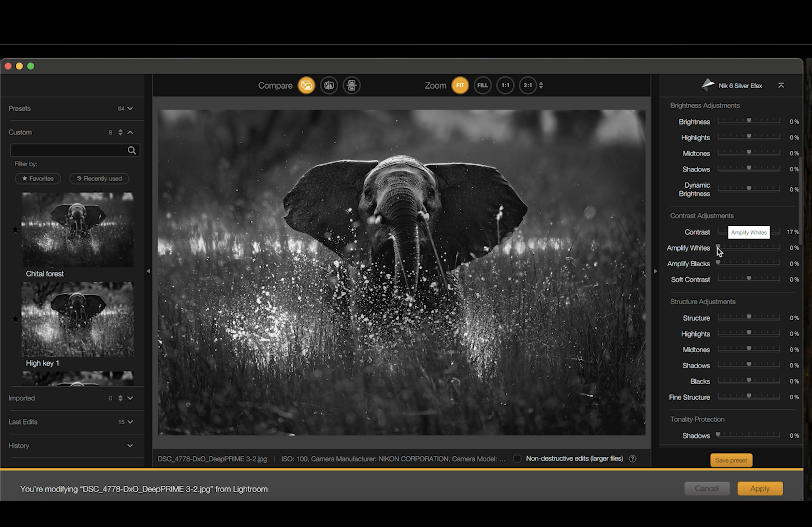Collapse the Custom presets section
812x527 pixels.
(130, 132)
